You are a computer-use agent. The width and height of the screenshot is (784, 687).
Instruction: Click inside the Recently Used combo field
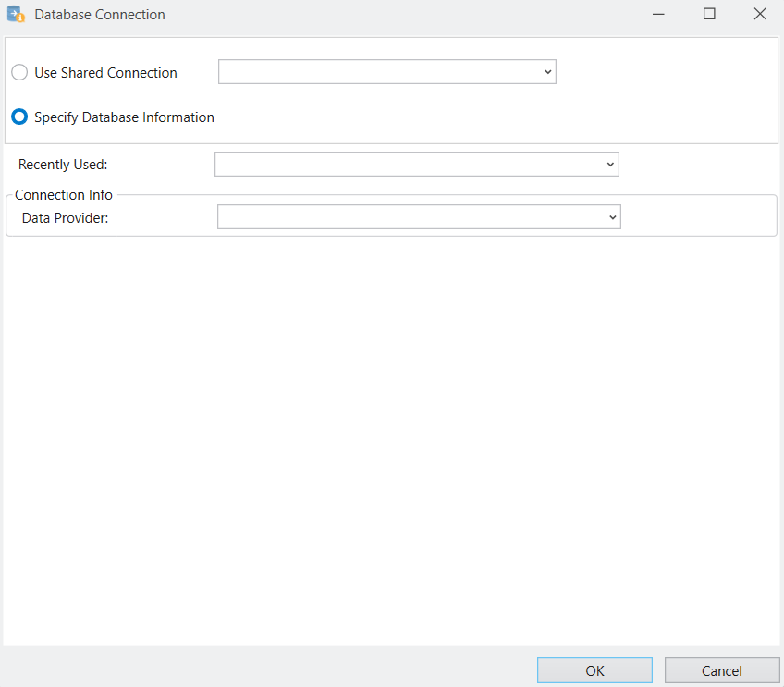pyautogui.click(x=407, y=165)
